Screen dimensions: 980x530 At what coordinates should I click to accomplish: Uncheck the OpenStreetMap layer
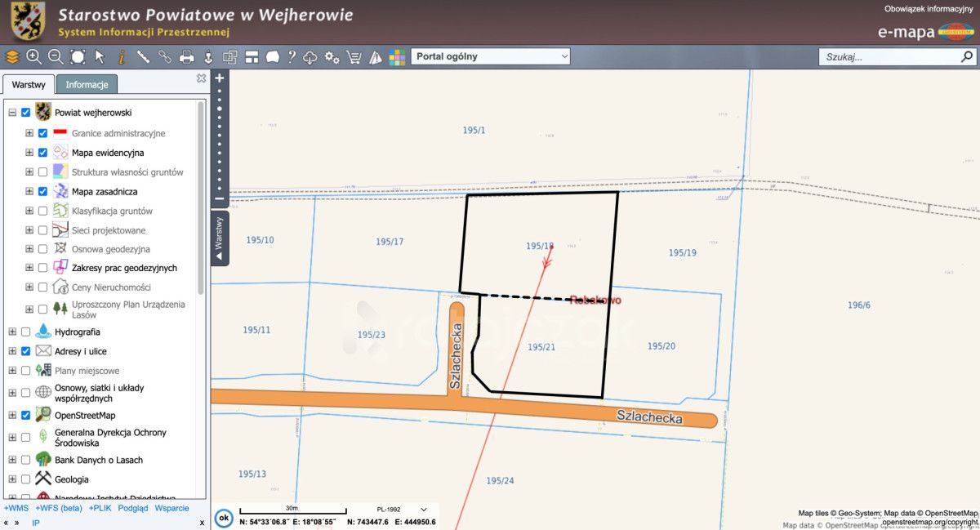(x=25, y=415)
